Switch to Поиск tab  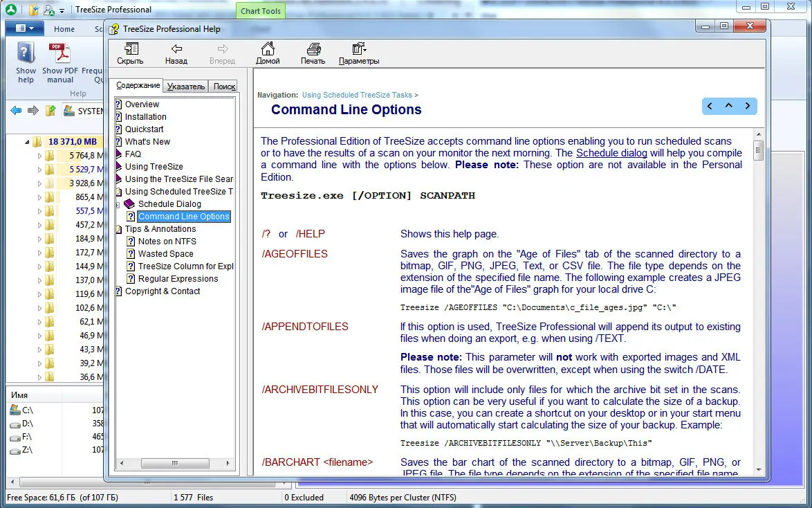224,87
